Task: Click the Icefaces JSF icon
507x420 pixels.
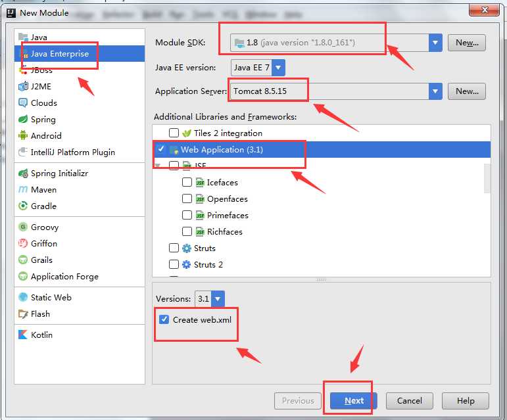Action: 200,183
